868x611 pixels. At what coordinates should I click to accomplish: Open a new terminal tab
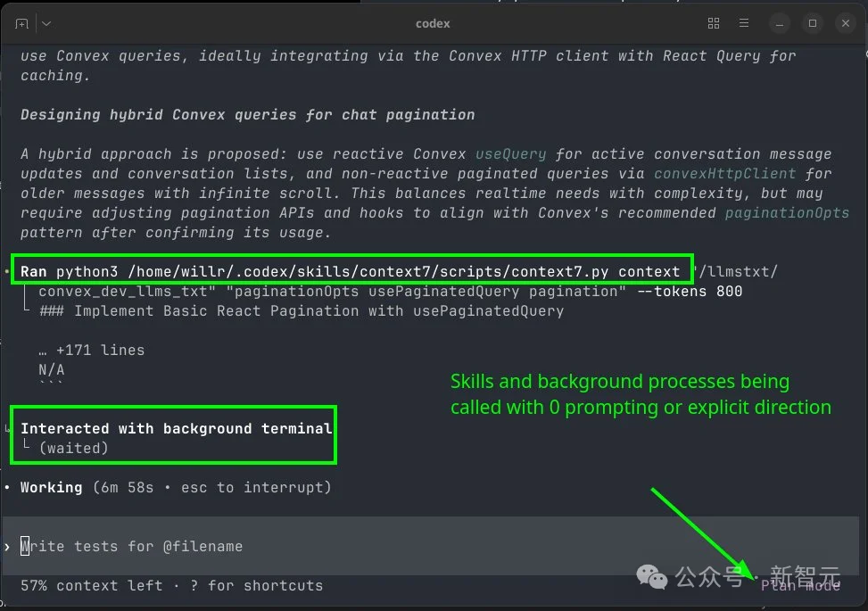21,24
